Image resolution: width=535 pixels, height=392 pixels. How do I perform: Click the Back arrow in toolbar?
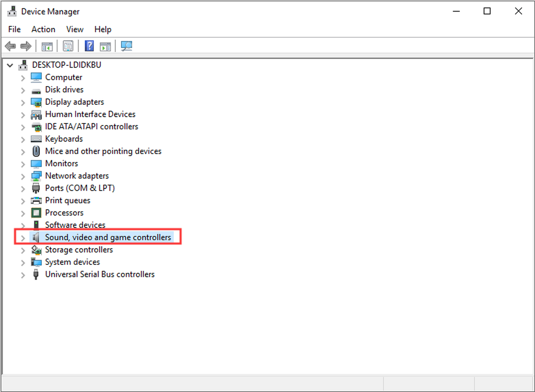11,46
